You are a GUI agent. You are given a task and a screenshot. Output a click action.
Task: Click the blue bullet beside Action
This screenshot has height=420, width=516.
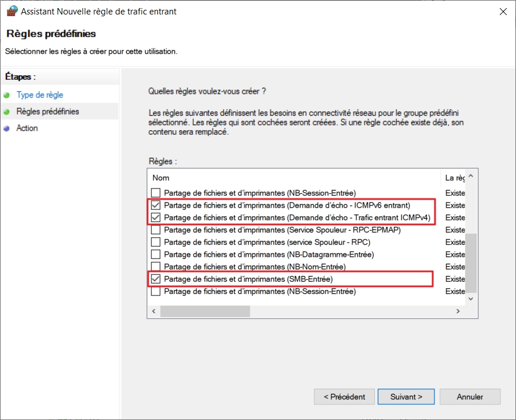tap(6, 128)
